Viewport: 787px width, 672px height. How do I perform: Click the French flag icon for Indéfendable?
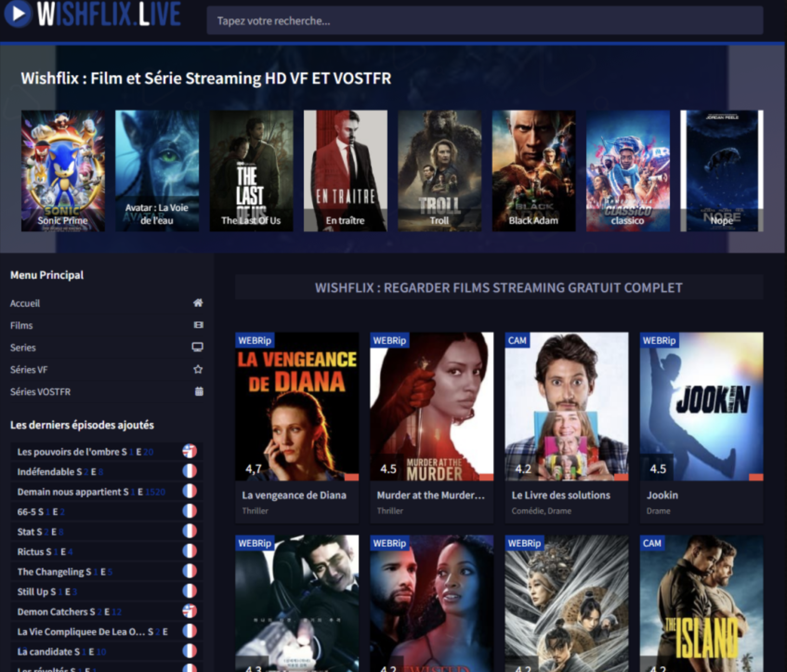pos(190,471)
